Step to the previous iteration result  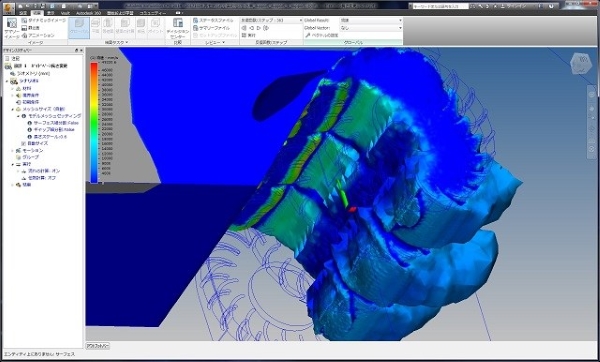click(x=251, y=28)
